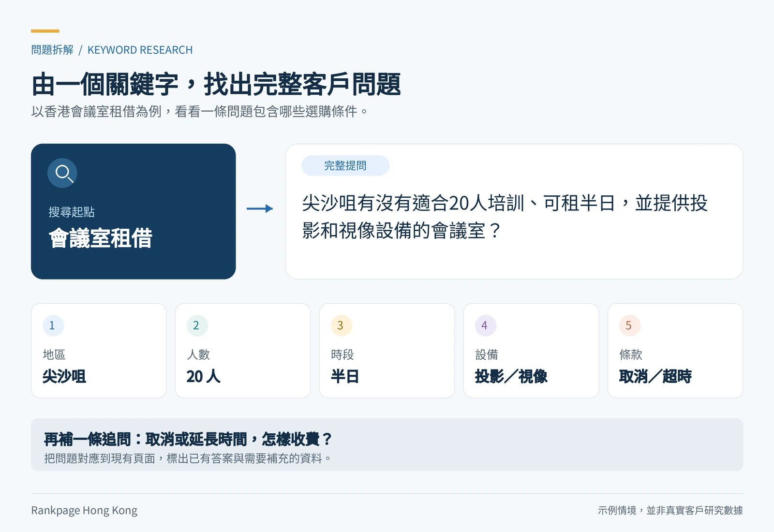
Task: Click the number 1 badge on 地區 card
Action: tap(52, 325)
